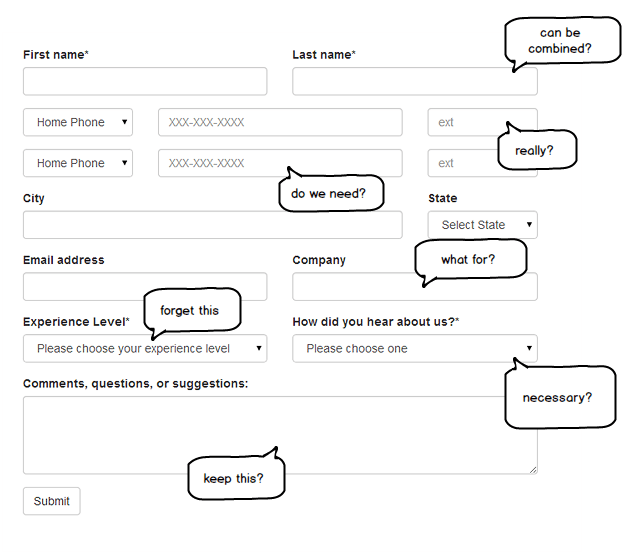Click the second phone number field
Image resolution: width=632 pixels, height=552 pixels.
[x=220, y=163]
